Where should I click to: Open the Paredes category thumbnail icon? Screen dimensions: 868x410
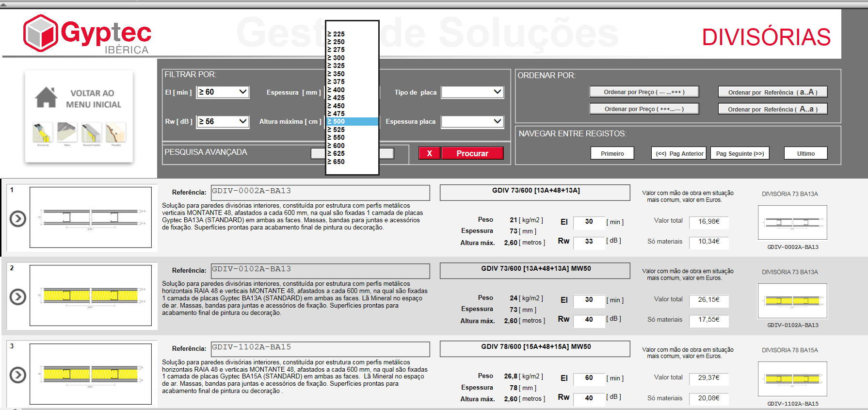[x=116, y=133]
